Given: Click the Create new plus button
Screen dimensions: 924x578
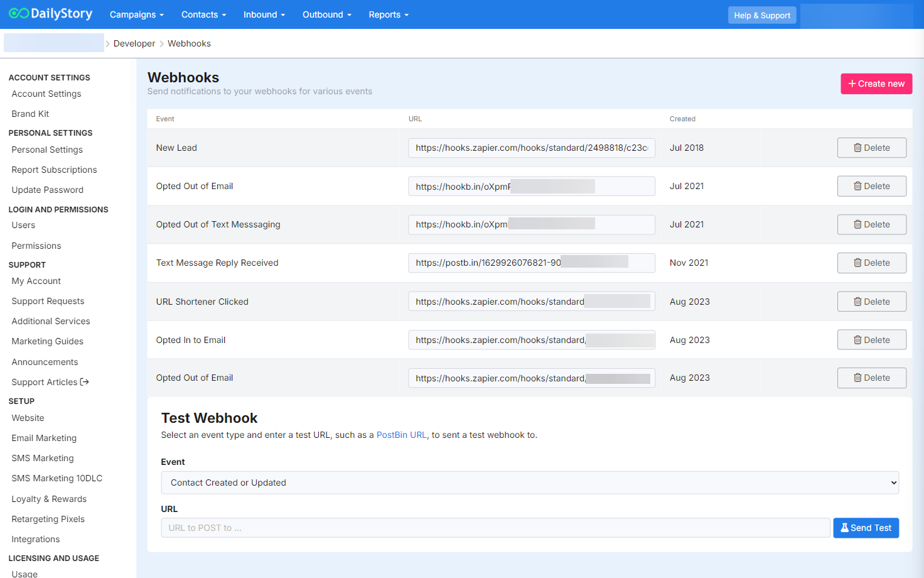Looking at the screenshot, I should coord(876,84).
